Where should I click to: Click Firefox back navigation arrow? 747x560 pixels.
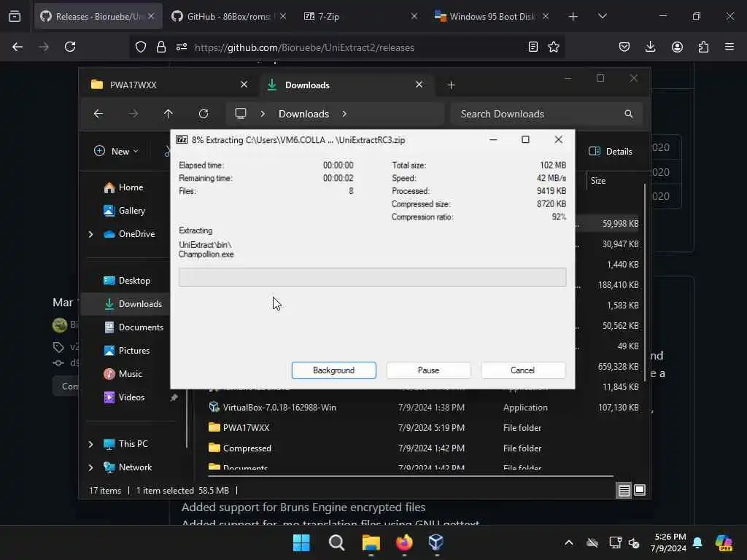pos(18,47)
